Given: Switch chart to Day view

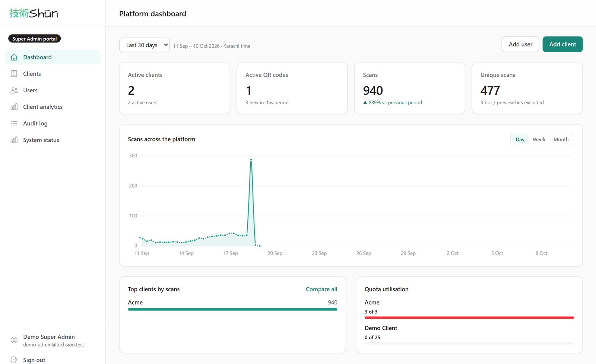Looking at the screenshot, I should [520, 139].
